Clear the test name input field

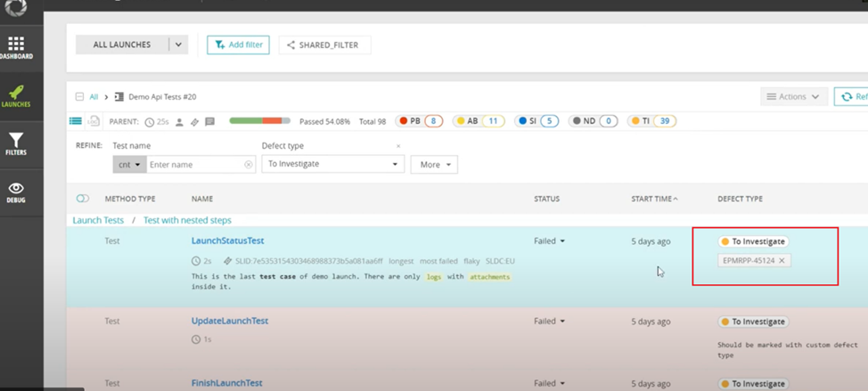pos(249,165)
